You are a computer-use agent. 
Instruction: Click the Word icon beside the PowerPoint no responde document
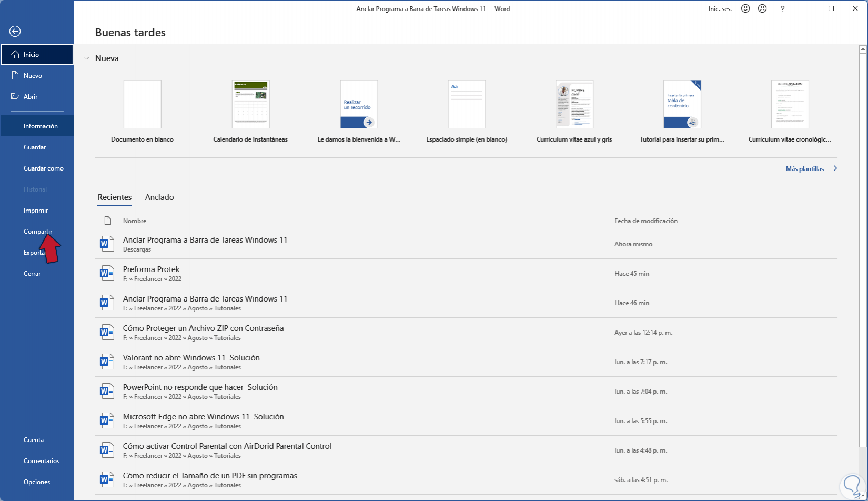click(107, 391)
